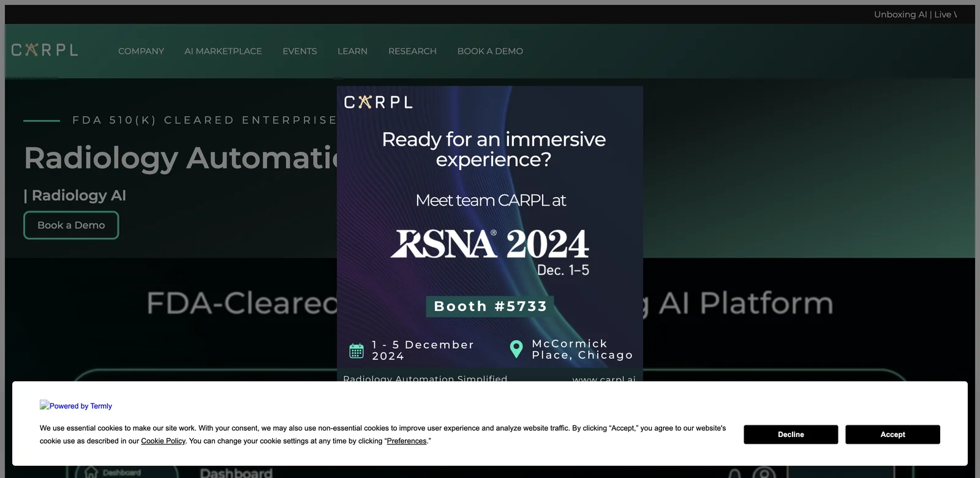
Task: Click the CARPL logo in the header
Action: pos(45,50)
